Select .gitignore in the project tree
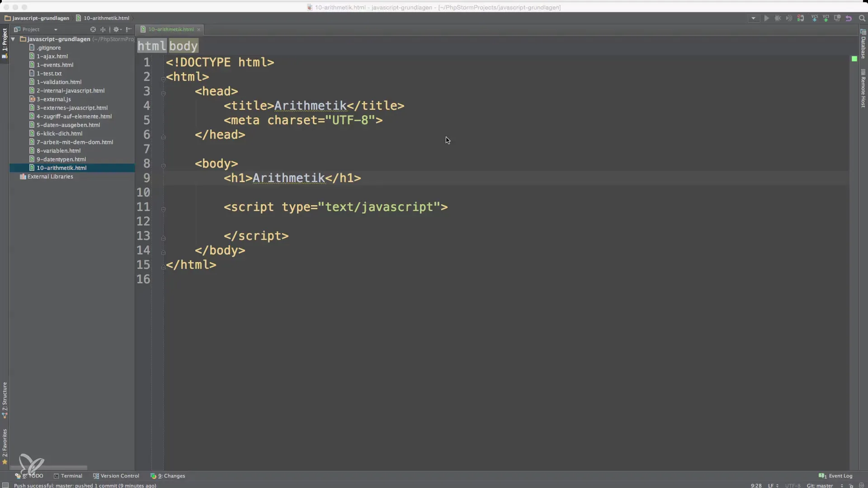 [48, 47]
